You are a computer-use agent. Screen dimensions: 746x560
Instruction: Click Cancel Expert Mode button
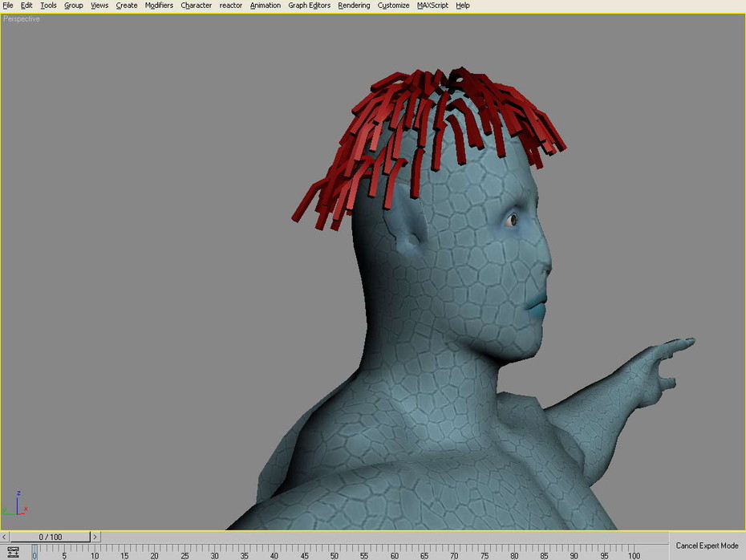(707, 546)
